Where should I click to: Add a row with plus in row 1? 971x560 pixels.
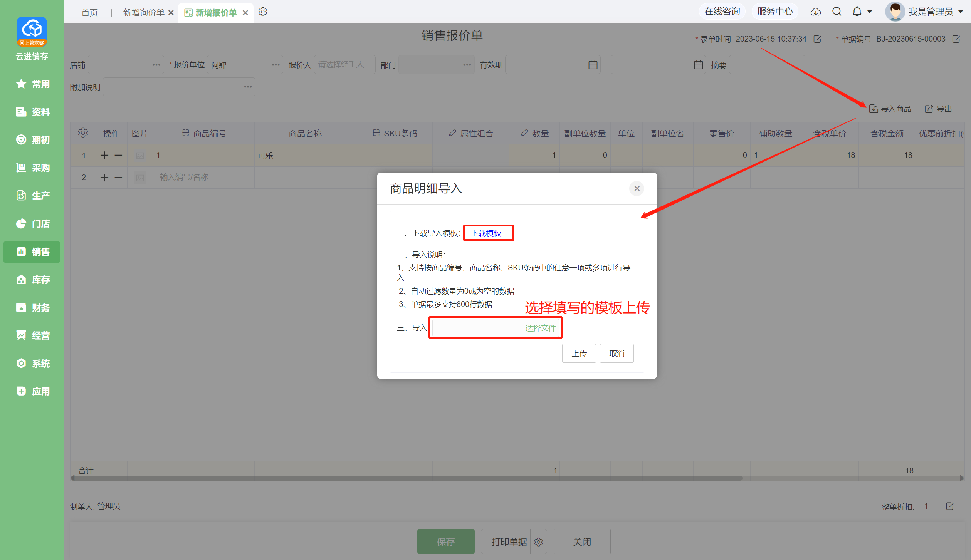[104, 155]
